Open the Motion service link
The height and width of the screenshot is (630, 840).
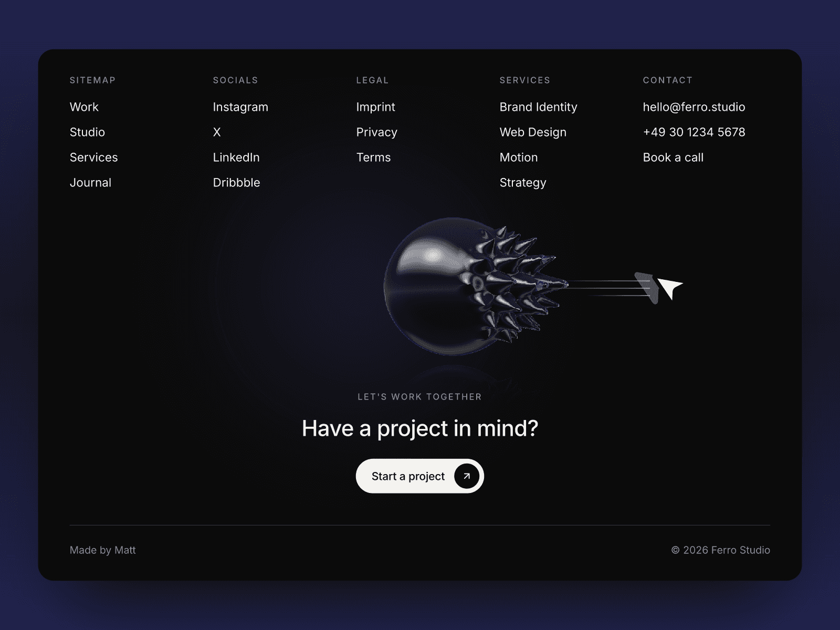[x=519, y=157]
